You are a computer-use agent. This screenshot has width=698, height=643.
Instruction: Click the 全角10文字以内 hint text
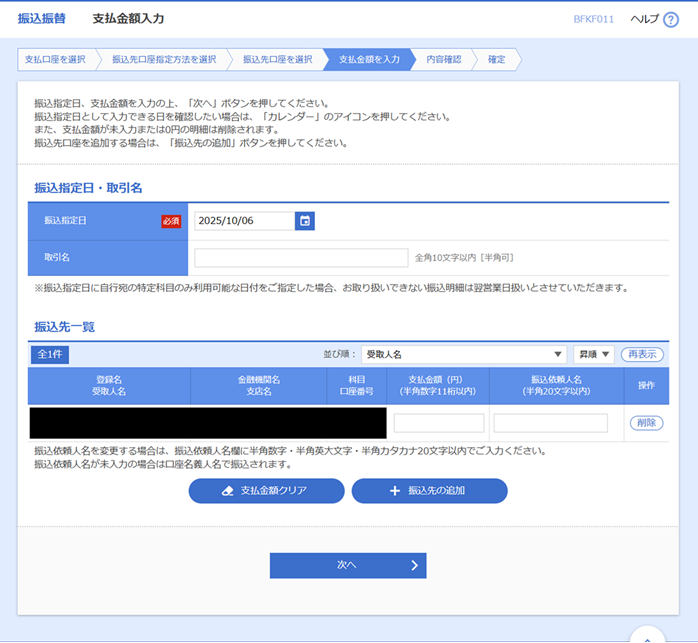(x=464, y=258)
